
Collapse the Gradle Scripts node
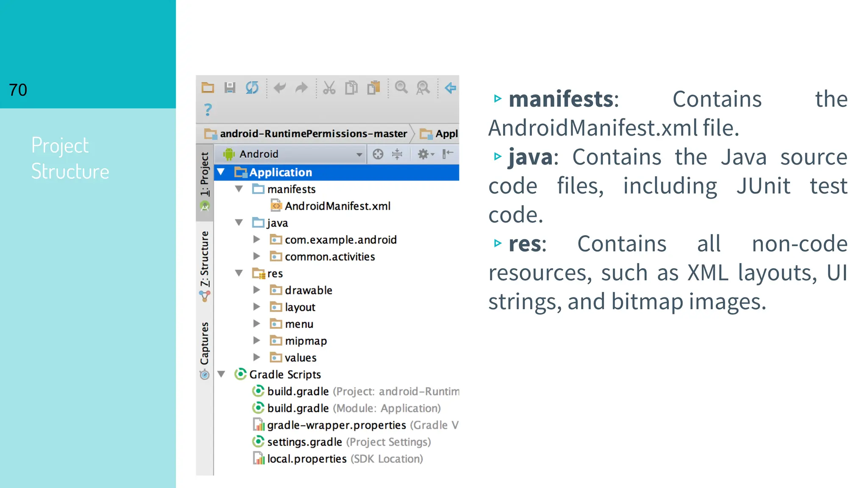221,374
